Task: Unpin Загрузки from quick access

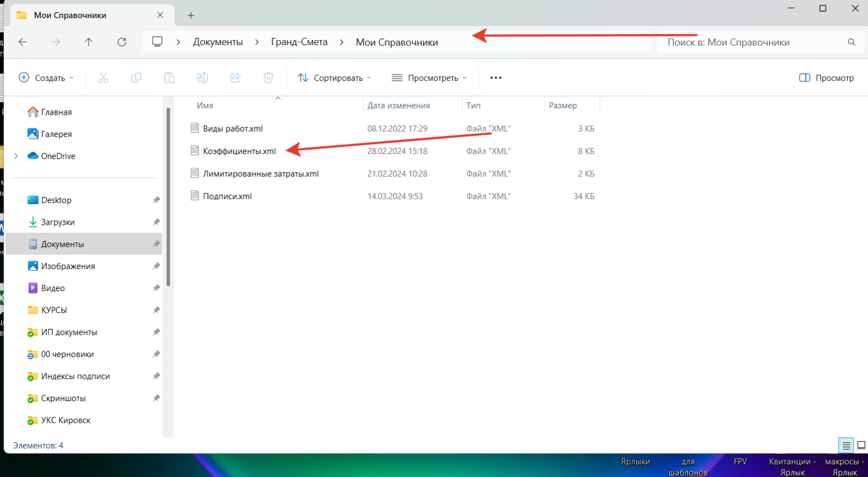Action: (156, 222)
